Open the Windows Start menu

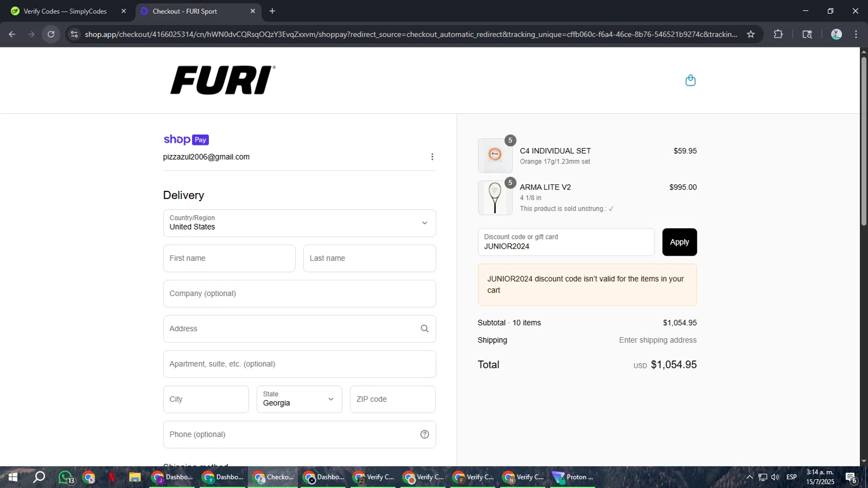click(x=13, y=477)
